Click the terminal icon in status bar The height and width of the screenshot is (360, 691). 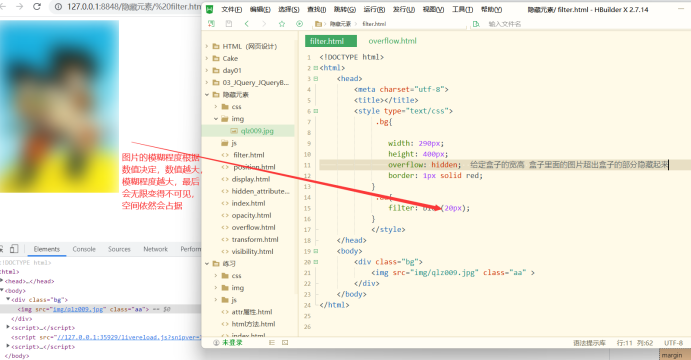(x=285, y=342)
